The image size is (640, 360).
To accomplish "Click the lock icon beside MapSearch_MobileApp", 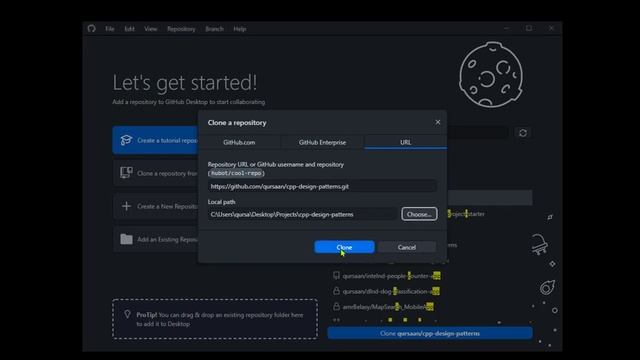I will pos(336,306).
